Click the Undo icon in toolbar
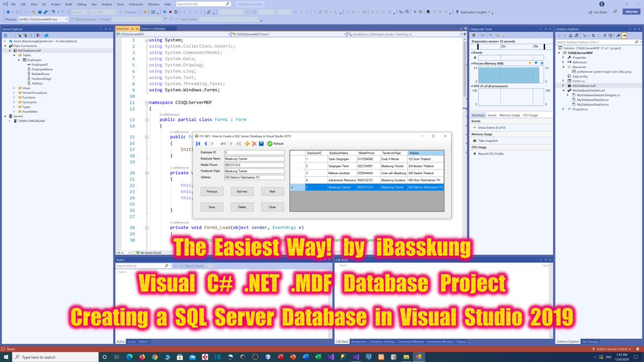Screen dimensions: 644x362 click(x=54, y=12)
